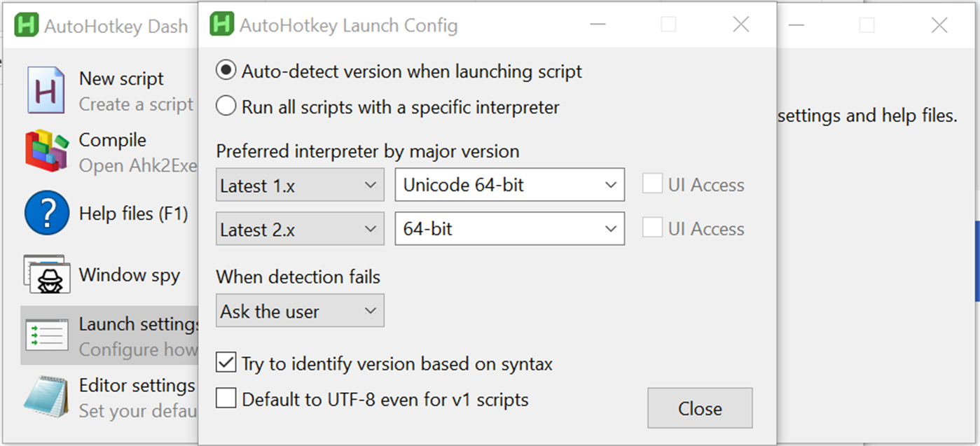Click the Launch settings list icon
This screenshot has height=446, width=980.
pos(46,335)
